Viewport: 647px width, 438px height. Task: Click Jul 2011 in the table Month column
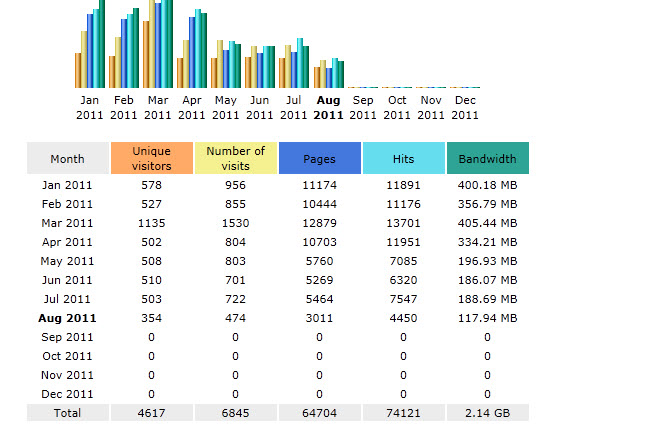pos(67,299)
